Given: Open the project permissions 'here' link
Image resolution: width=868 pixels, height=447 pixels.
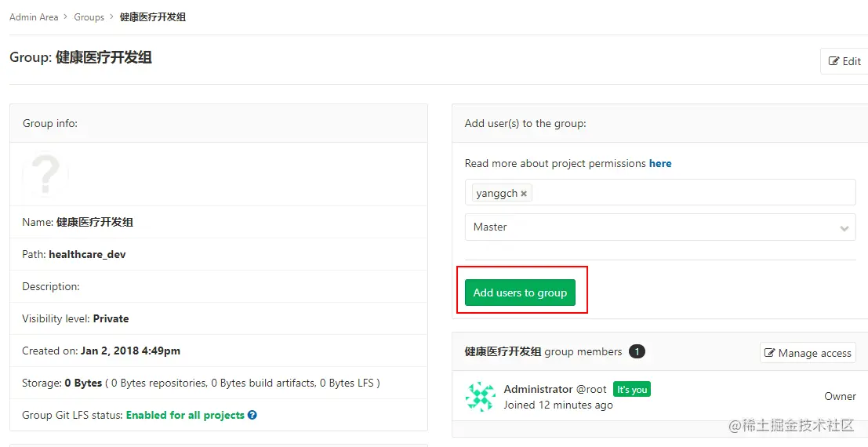Looking at the screenshot, I should pyautogui.click(x=660, y=163).
